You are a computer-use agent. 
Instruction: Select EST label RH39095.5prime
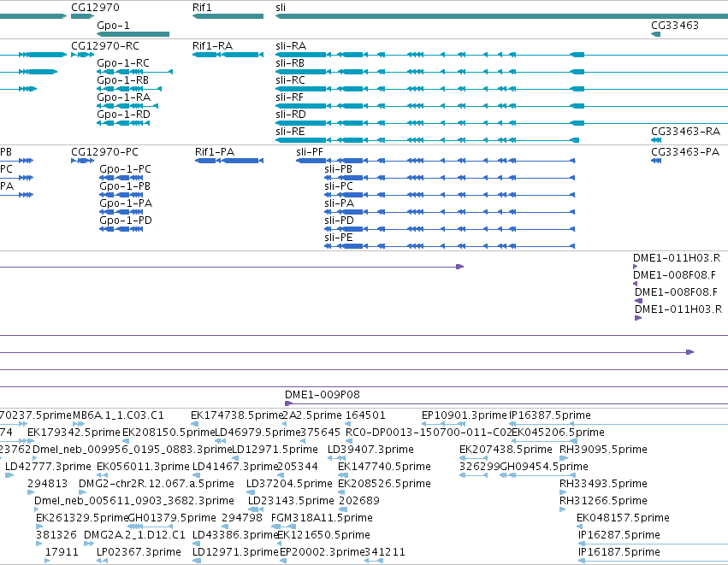(603, 450)
